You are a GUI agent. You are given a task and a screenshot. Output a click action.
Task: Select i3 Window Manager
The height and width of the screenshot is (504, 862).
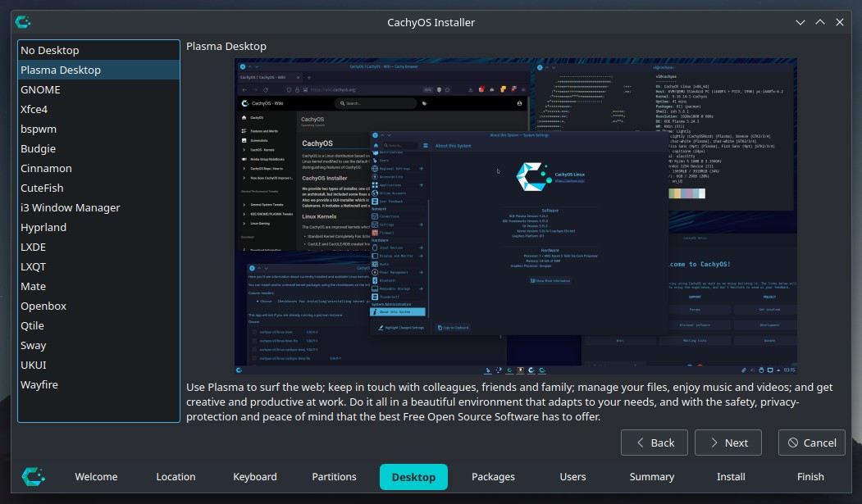98,207
